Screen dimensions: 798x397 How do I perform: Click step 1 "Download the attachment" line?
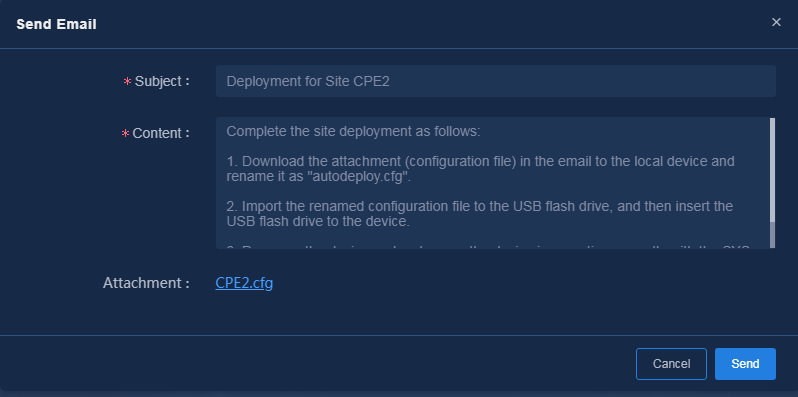pos(480,162)
